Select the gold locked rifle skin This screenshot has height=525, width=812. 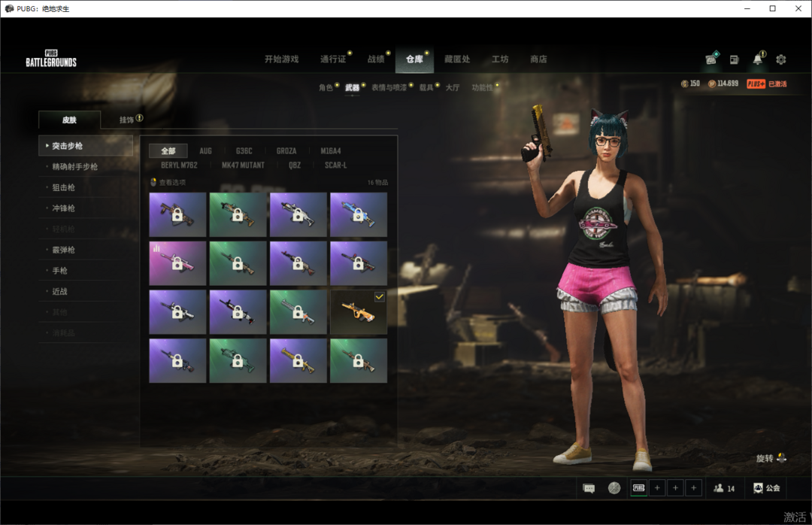298,361
